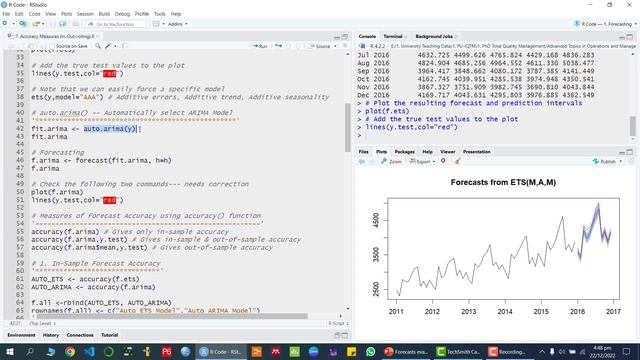Open the Publish dropdown arrow

pyautogui.click(x=621, y=162)
